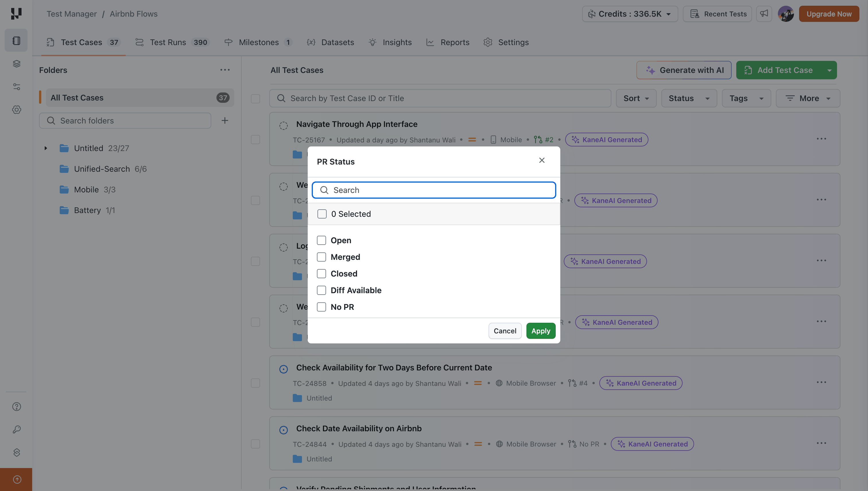
Task: Open the Datasets tab
Action: (x=330, y=42)
